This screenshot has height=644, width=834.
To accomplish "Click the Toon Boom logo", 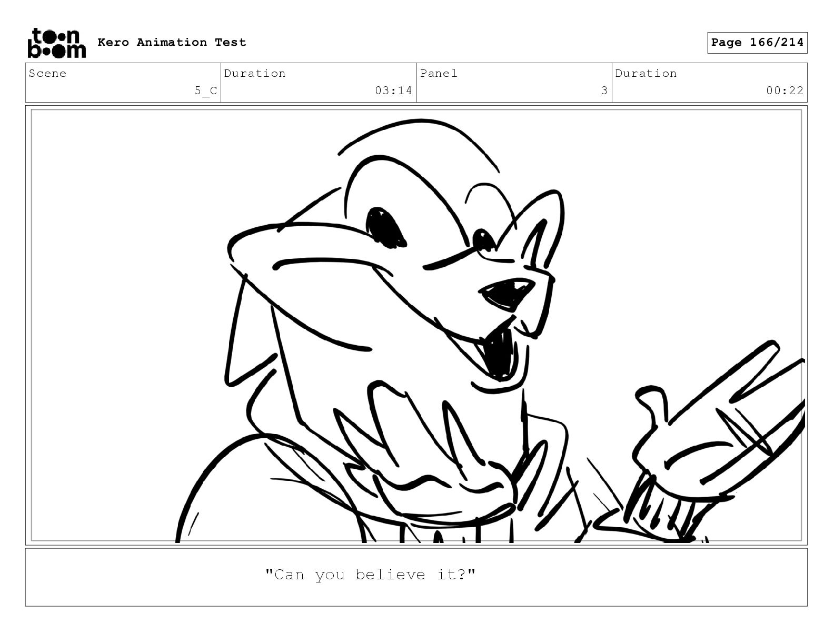I will (x=56, y=43).
